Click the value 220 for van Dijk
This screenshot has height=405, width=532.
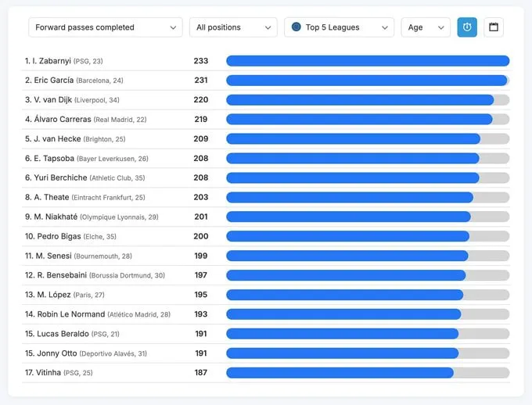click(x=201, y=100)
